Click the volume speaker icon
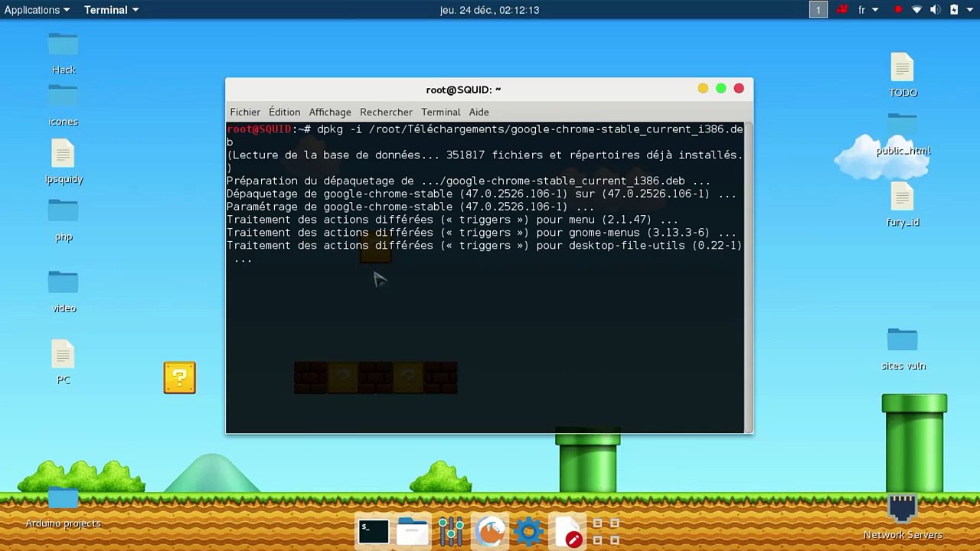The width and height of the screenshot is (980, 551). click(935, 10)
